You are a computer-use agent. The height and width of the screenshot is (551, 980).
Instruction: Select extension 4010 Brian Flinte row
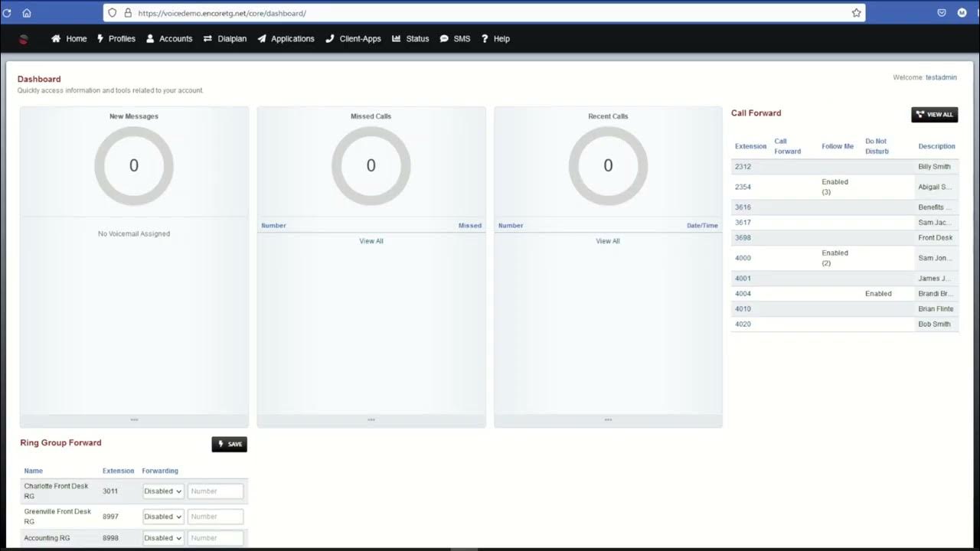click(844, 309)
